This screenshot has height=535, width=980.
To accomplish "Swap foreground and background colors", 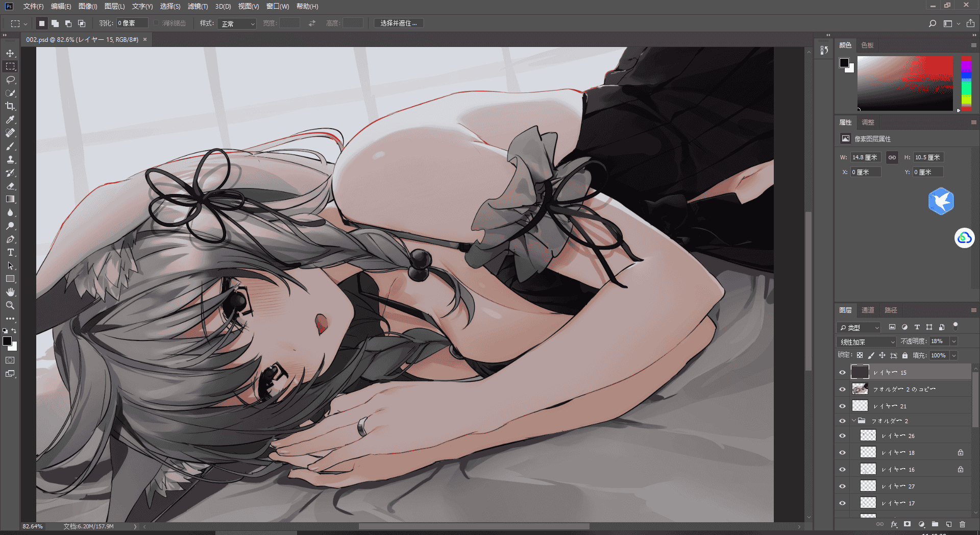I will 14,331.
